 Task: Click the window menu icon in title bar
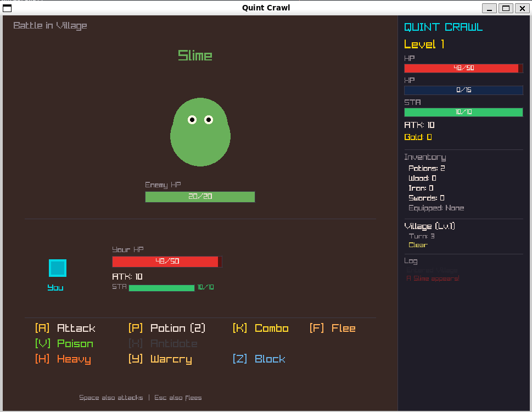click(7, 8)
